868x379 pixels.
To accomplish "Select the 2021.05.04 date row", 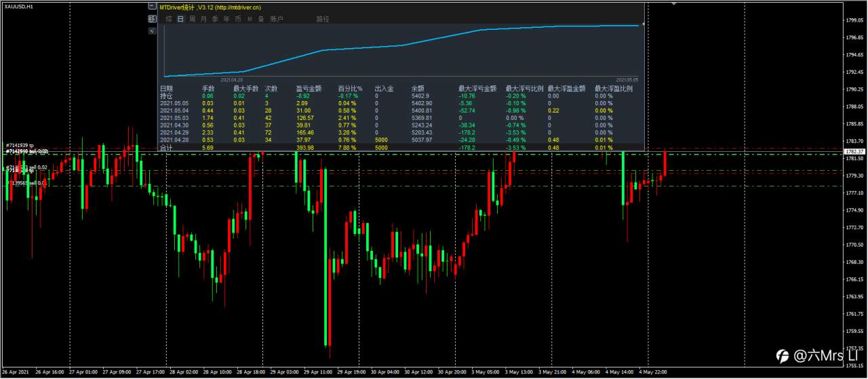I will [x=173, y=111].
